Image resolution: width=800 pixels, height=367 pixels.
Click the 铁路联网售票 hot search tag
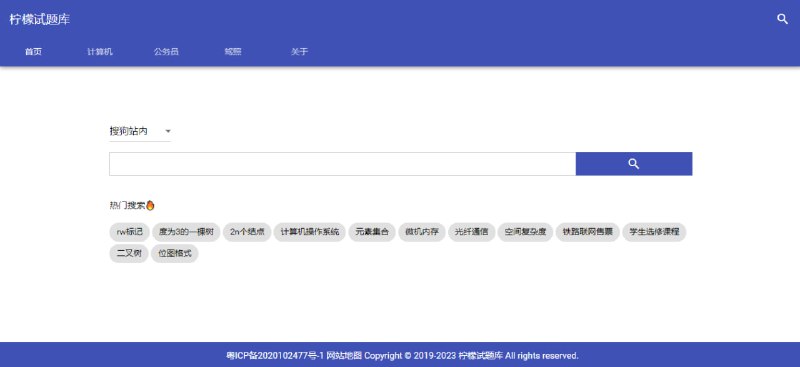point(587,232)
